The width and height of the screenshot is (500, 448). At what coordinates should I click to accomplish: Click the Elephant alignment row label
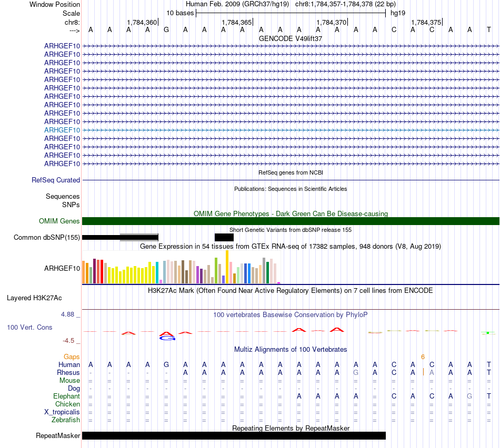tap(66, 396)
